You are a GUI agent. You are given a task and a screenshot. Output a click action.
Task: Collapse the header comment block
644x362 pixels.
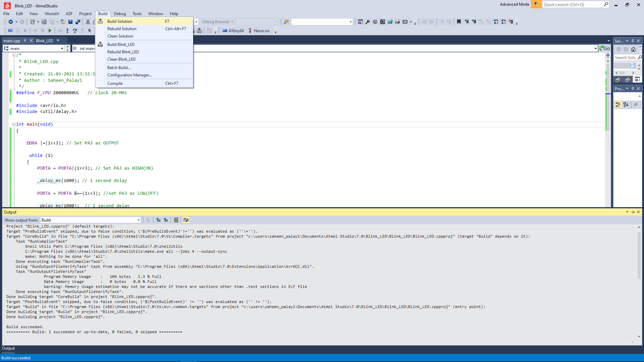14,55
